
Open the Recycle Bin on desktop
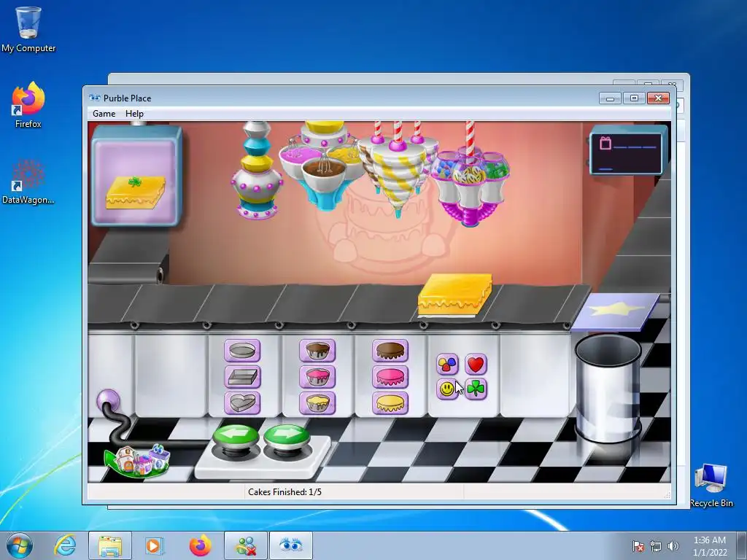711,486
